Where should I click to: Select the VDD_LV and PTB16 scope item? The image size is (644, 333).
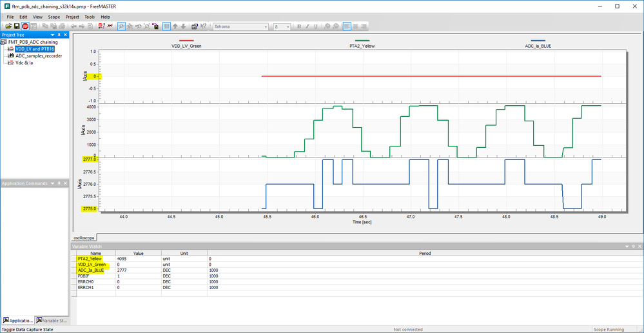[35, 49]
